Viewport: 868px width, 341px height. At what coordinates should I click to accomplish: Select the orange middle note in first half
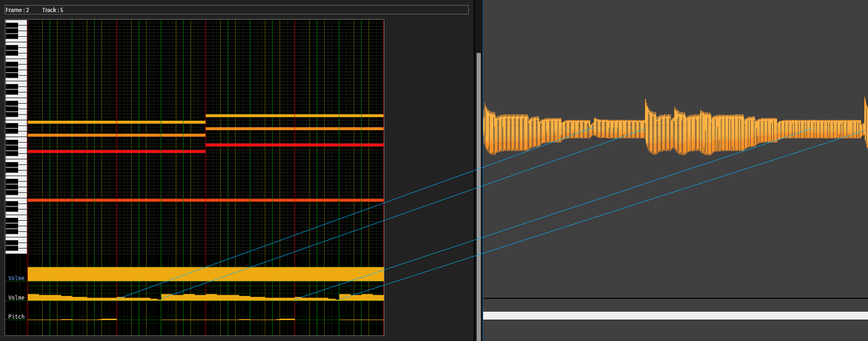tap(116, 135)
